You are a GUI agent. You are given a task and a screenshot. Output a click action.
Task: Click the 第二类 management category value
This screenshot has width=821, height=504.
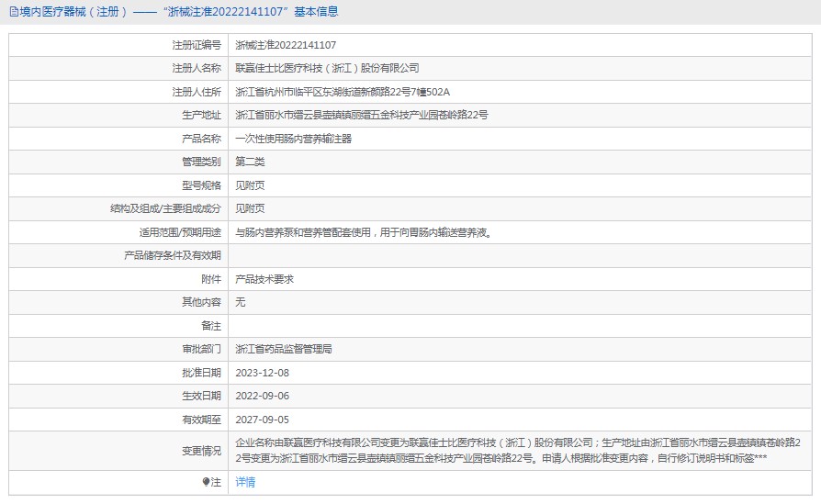250,162
